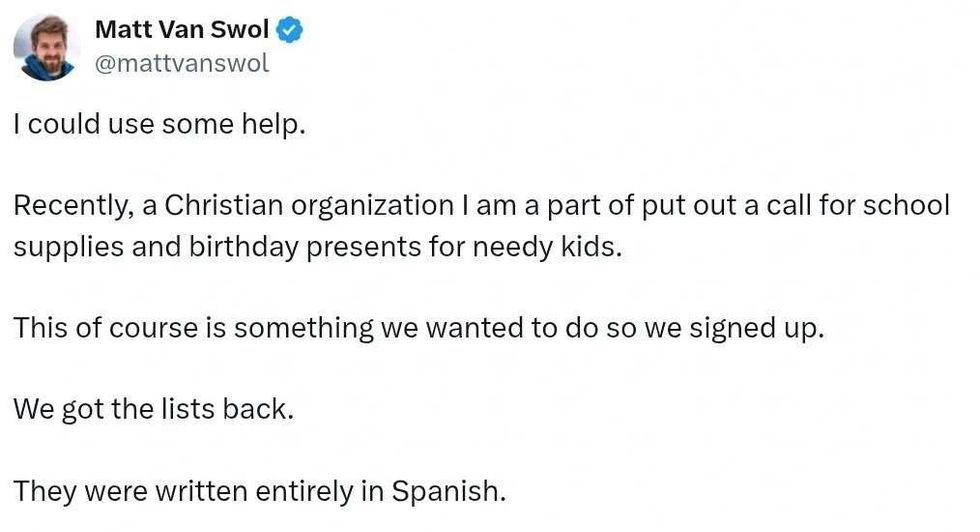
Task: Click the phrase "Christian organization"
Action: (x=309, y=206)
